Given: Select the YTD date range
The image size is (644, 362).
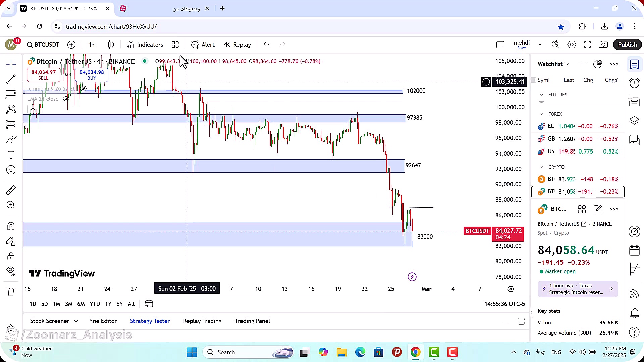Looking at the screenshot, I should [95, 304].
